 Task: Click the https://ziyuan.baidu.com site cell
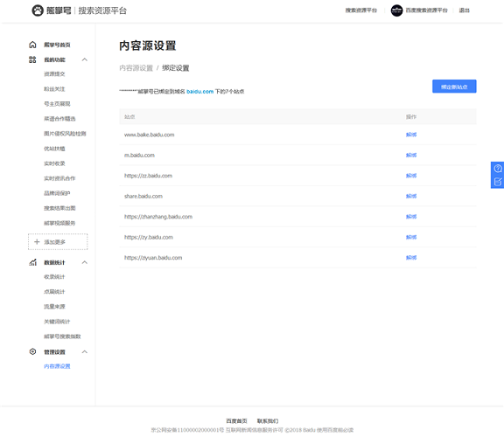point(153,258)
